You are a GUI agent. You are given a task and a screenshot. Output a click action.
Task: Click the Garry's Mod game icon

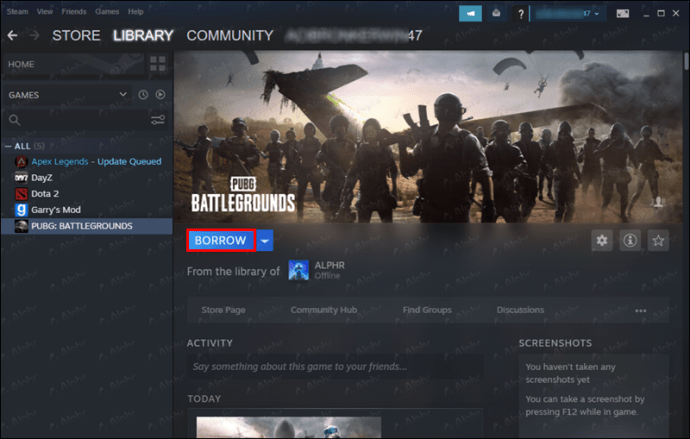pyautogui.click(x=21, y=210)
